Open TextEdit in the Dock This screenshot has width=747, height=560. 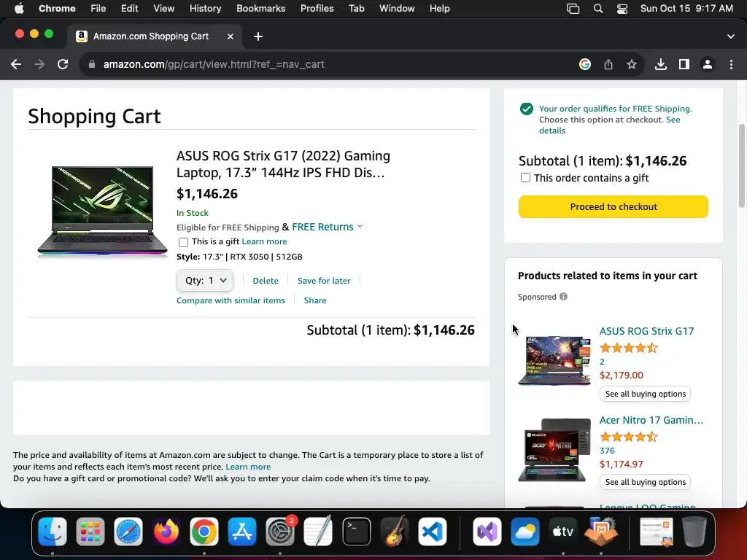[x=318, y=532]
